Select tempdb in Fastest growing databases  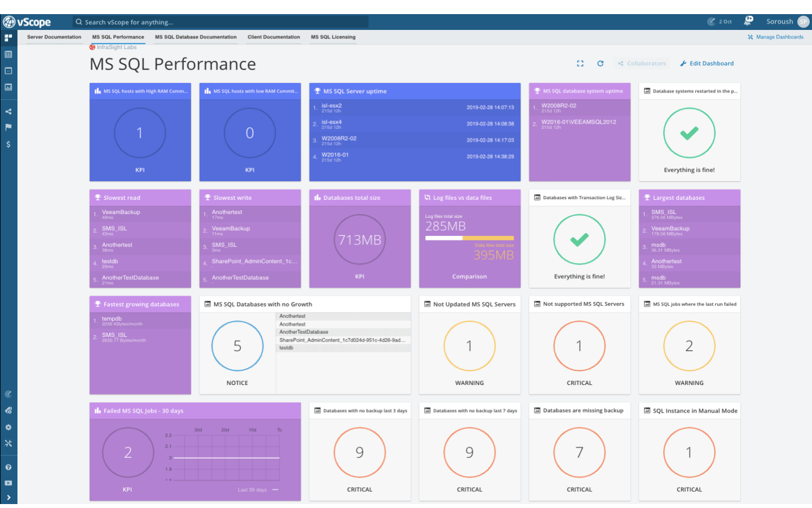[140, 321]
